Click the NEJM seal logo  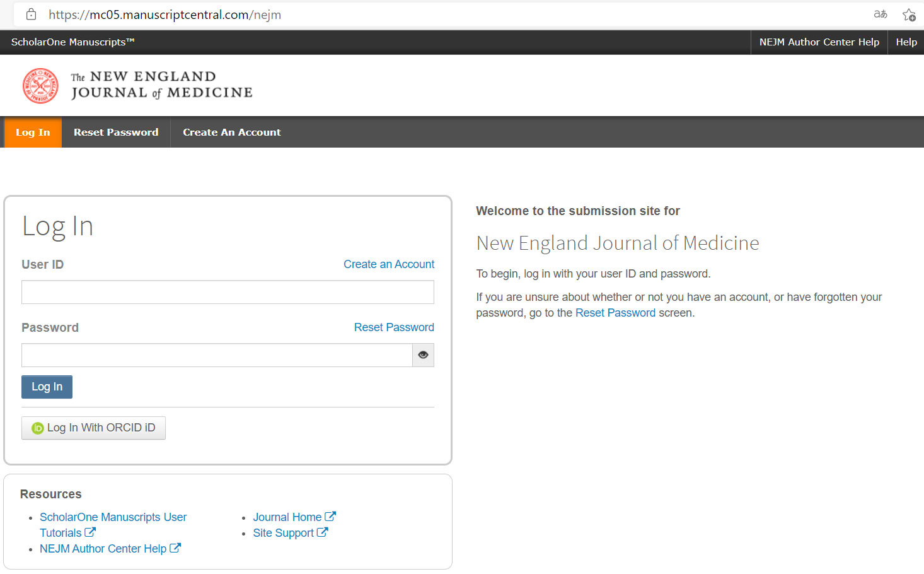click(x=40, y=86)
